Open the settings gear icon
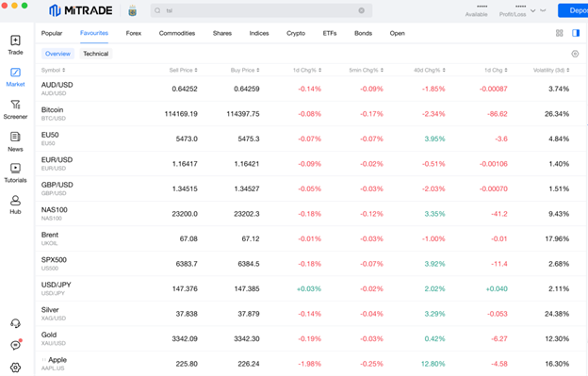 [x=15, y=368]
